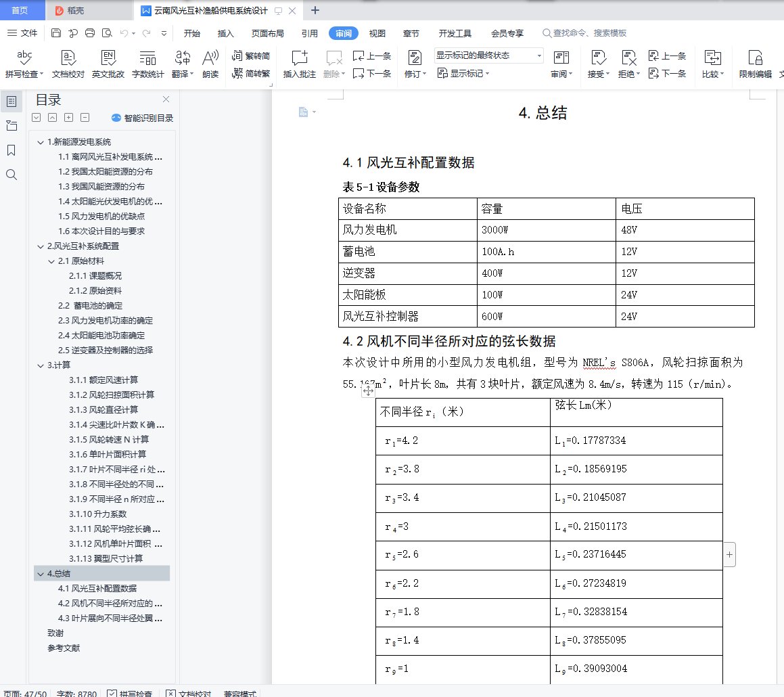Close the 目录 outline panel
The width and height of the screenshot is (784, 697).
(166, 99)
